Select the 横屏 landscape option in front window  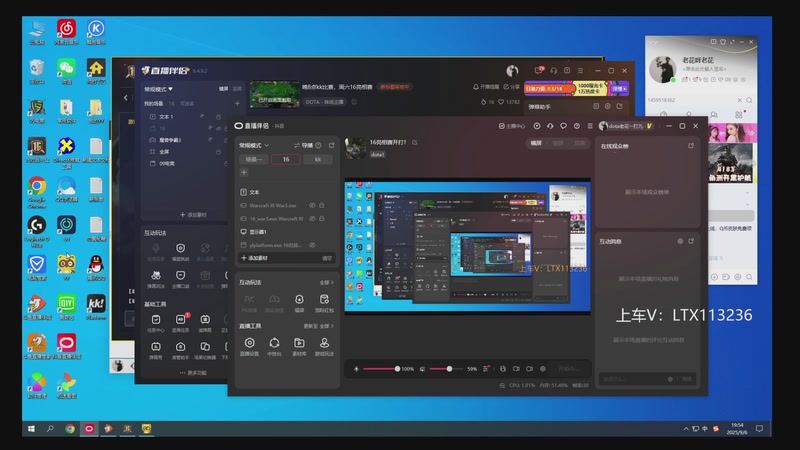point(536,143)
